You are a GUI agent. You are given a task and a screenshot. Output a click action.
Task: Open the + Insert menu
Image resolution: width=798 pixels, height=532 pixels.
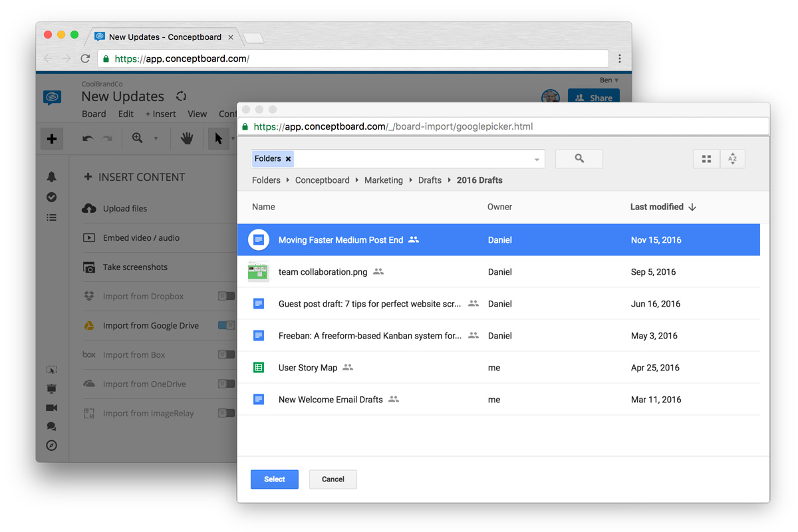pos(160,114)
